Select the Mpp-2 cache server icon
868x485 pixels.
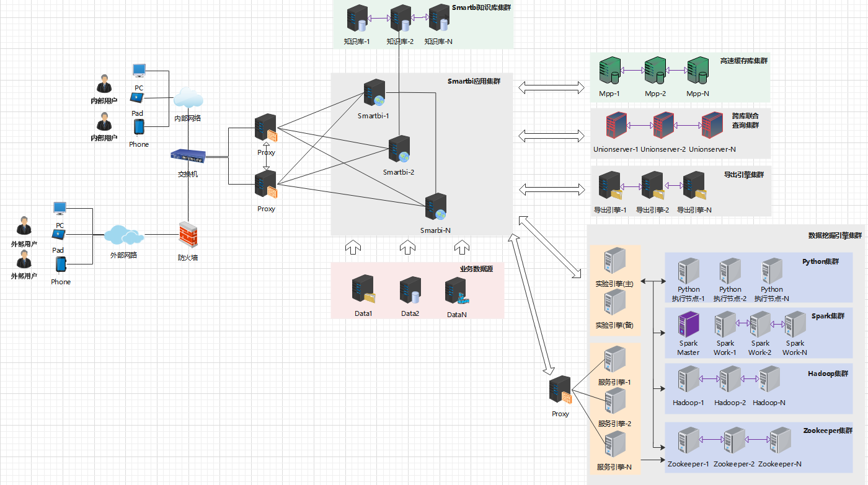[655, 71]
